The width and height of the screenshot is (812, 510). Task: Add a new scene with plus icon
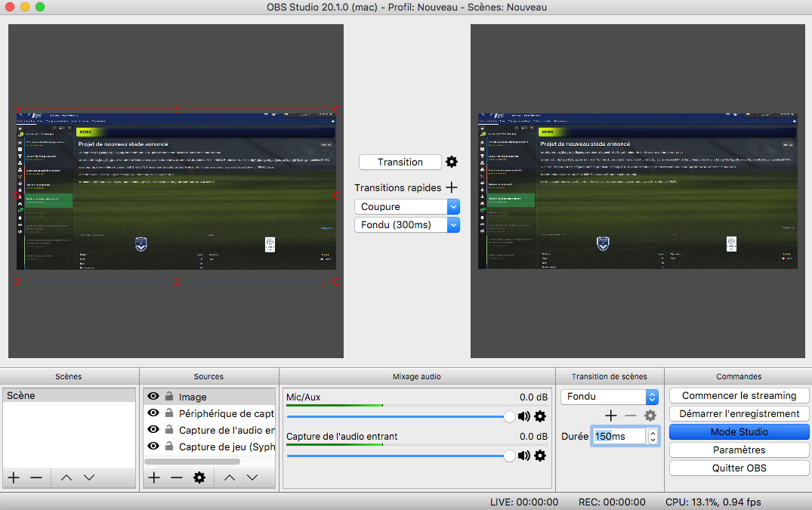pos(14,478)
